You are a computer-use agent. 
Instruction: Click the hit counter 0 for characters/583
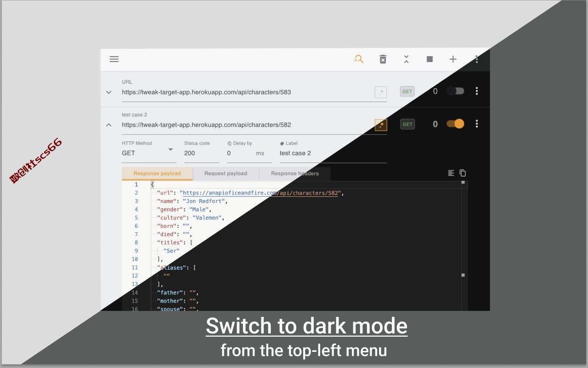click(435, 91)
